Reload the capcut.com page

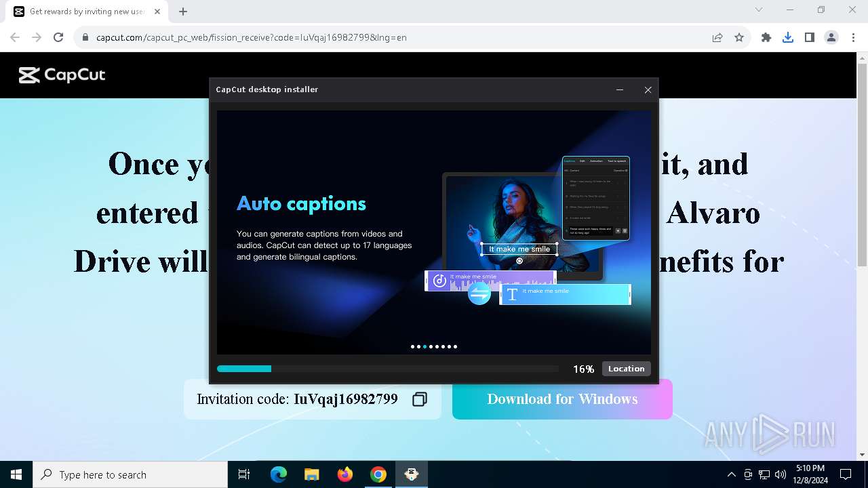[x=58, y=37]
